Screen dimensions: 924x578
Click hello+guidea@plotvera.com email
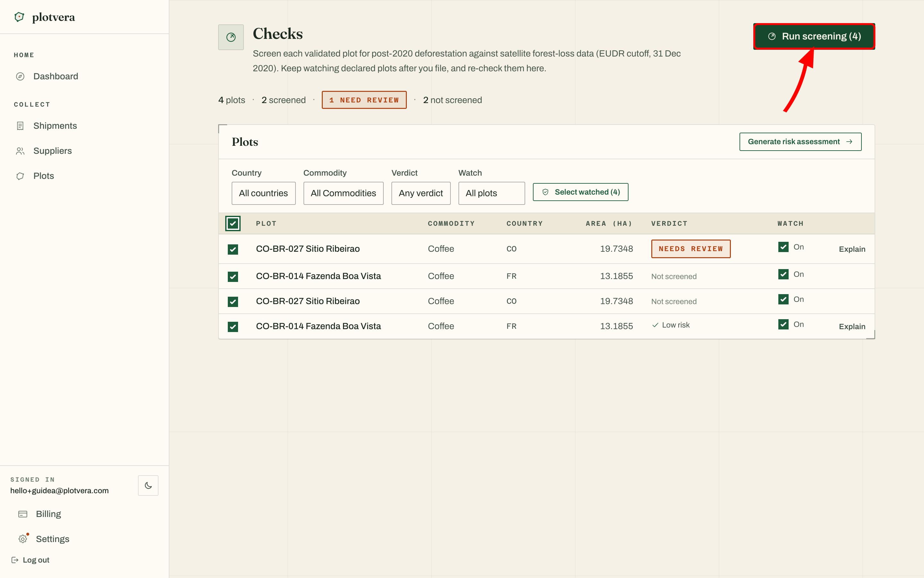click(60, 490)
